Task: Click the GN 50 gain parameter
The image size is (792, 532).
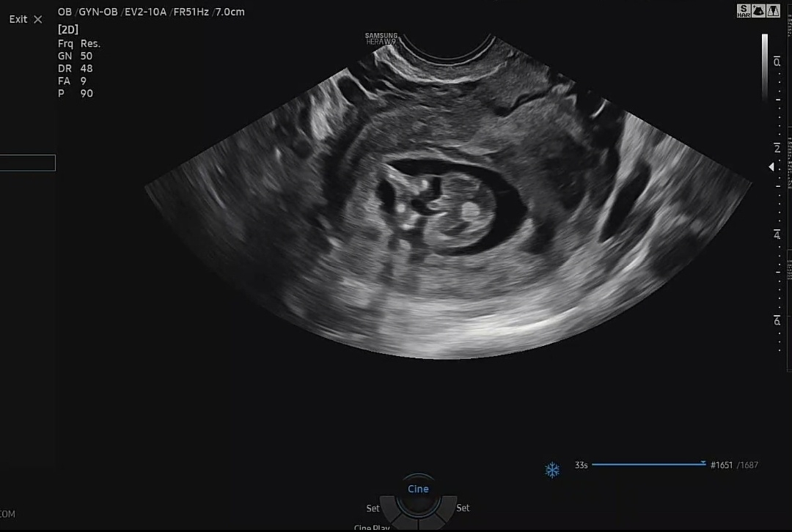Action: pos(75,56)
